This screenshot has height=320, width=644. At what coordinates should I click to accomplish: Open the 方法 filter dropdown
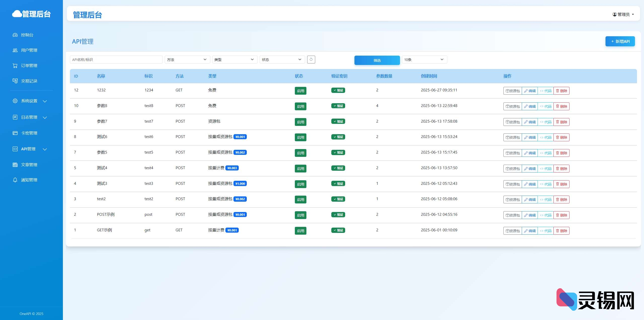coord(187,60)
